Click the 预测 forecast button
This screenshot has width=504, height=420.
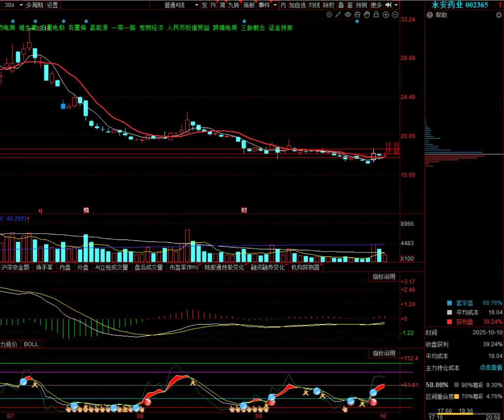click(x=362, y=5)
